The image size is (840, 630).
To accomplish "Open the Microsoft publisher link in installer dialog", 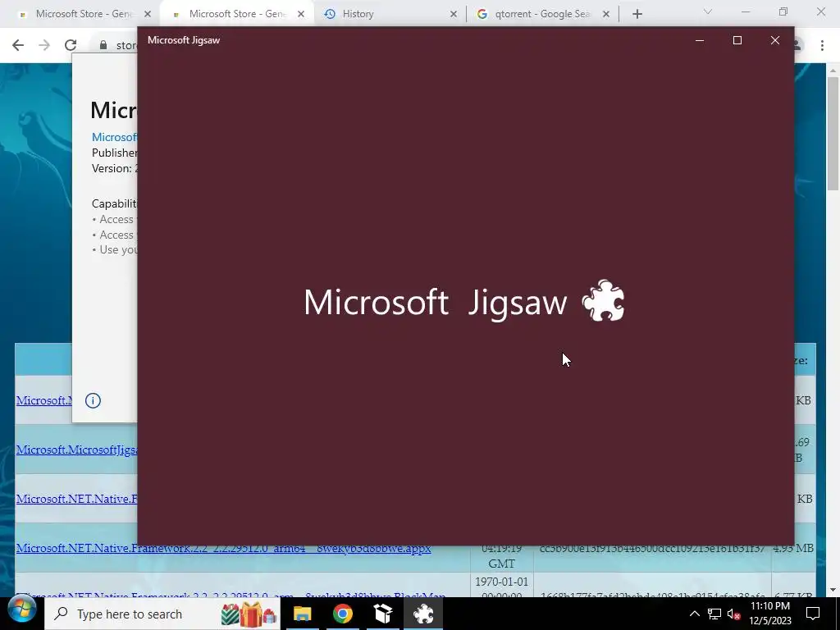I will tap(114, 137).
